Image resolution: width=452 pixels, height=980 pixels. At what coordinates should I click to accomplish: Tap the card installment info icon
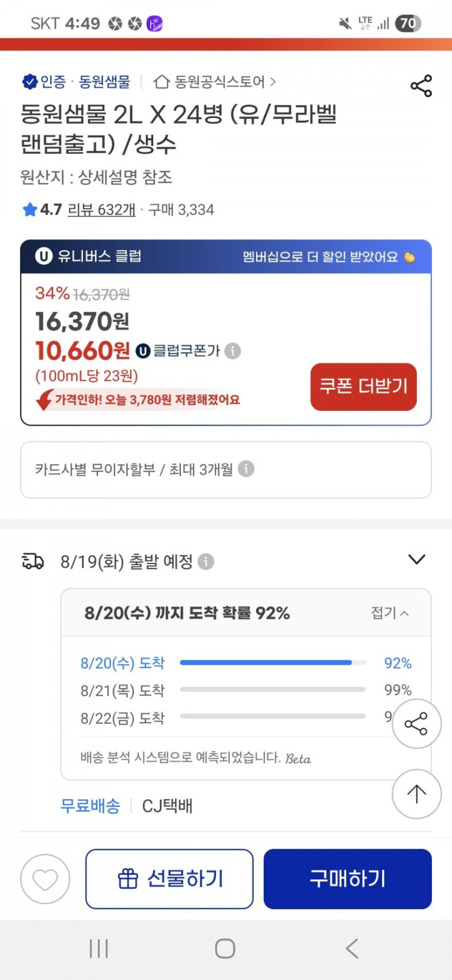(246, 469)
